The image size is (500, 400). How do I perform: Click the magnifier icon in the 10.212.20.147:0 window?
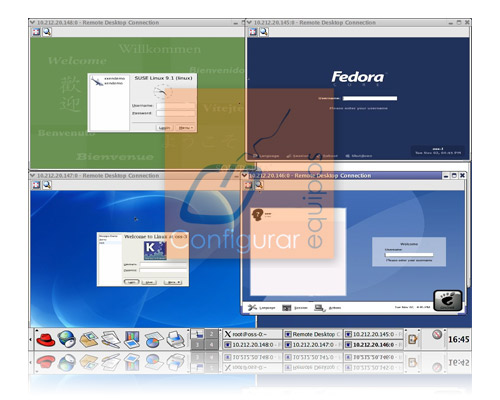point(47,185)
